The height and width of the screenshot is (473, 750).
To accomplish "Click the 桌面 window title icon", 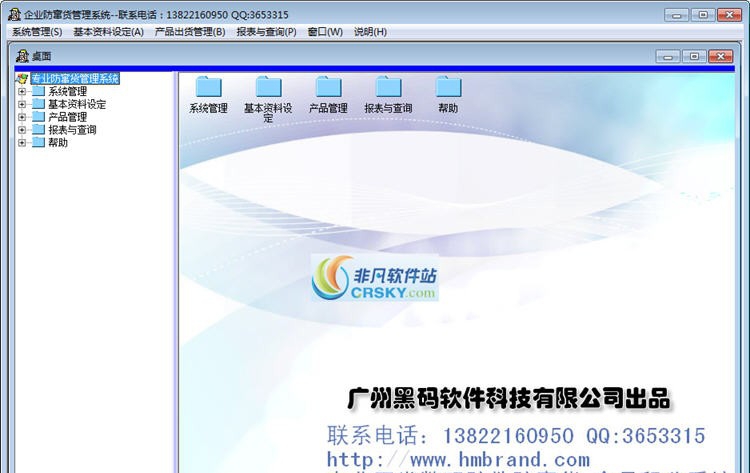I will pos(22,56).
